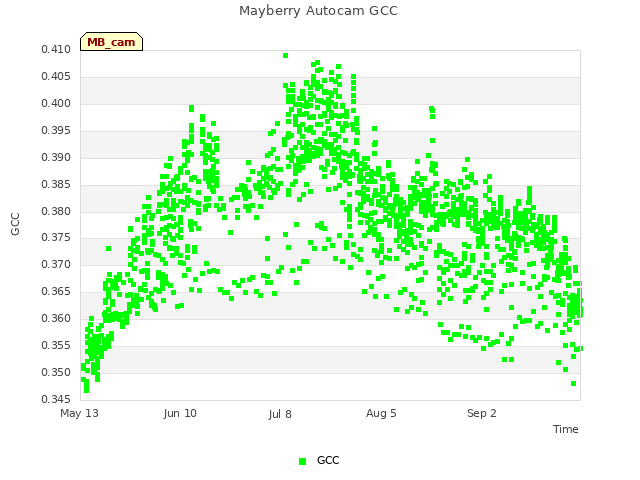
Task: Click the MB_cam tab label
Action: pos(111,42)
